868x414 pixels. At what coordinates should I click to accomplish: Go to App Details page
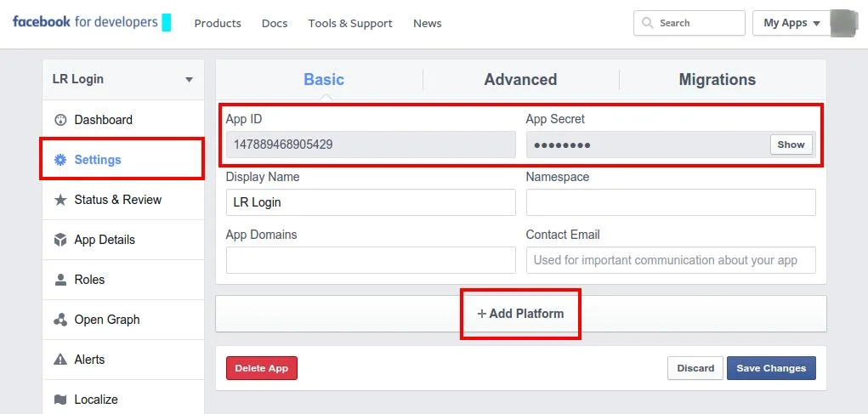123,240
